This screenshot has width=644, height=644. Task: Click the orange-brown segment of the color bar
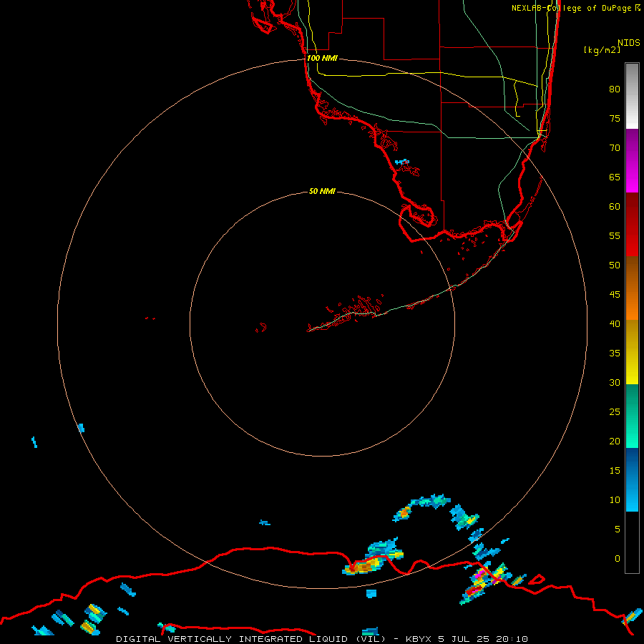[632, 288]
